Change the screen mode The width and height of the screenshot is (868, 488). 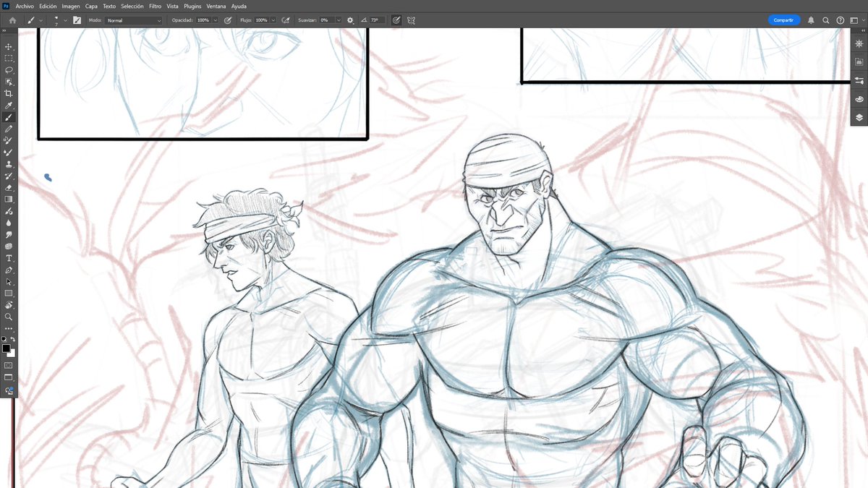tap(9, 377)
